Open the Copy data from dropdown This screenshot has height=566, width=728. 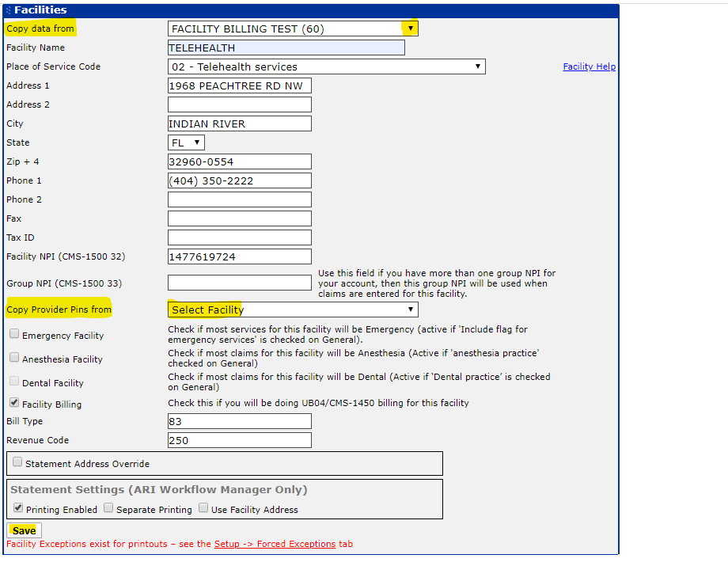coord(293,28)
